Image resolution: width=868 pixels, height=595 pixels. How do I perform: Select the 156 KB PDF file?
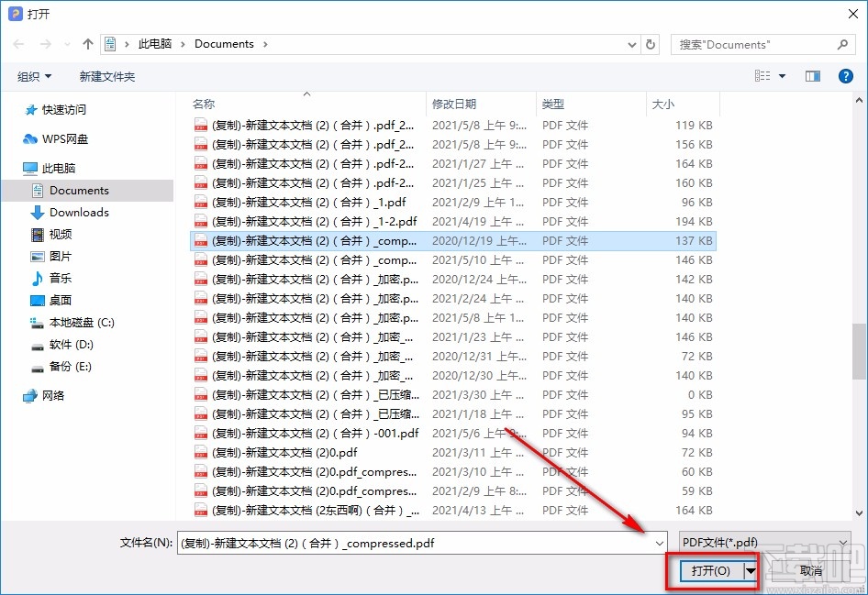[x=453, y=144]
